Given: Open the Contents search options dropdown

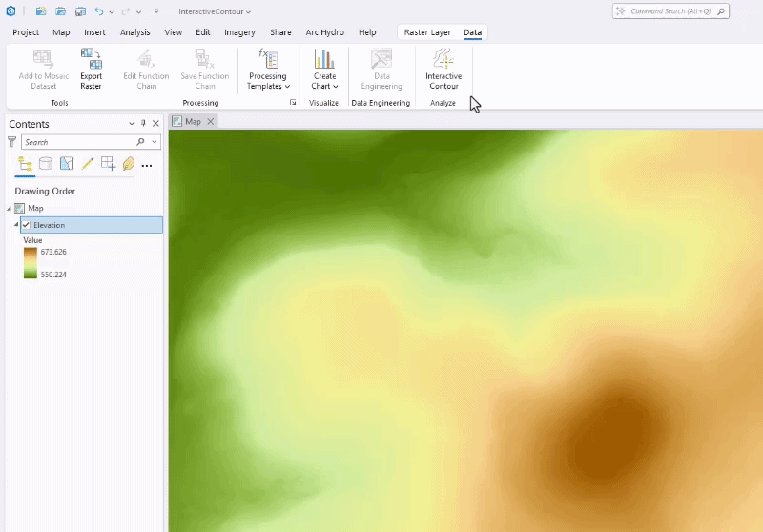Looking at the screenshot, I should click(x=155, y=142).
